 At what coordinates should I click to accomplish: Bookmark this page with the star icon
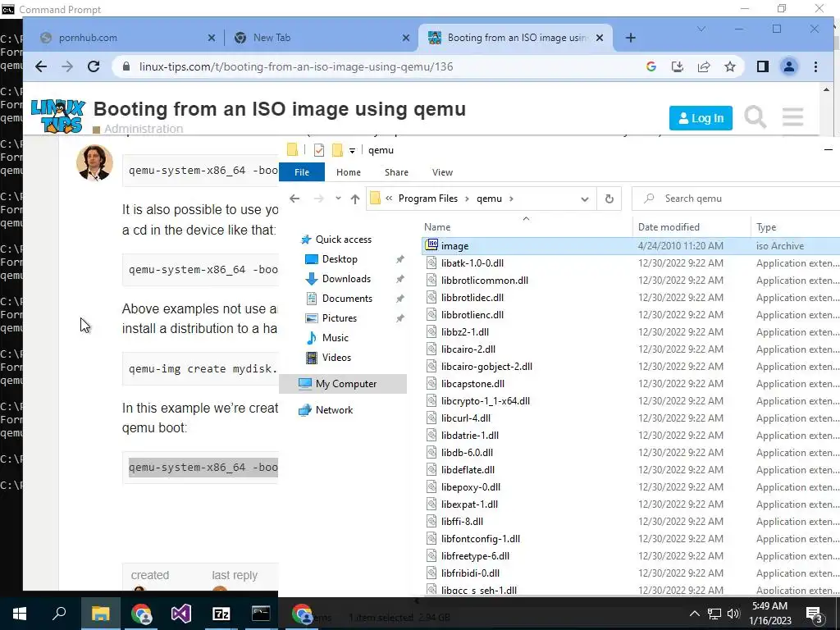pyautogui.click(x=729, y=66)
